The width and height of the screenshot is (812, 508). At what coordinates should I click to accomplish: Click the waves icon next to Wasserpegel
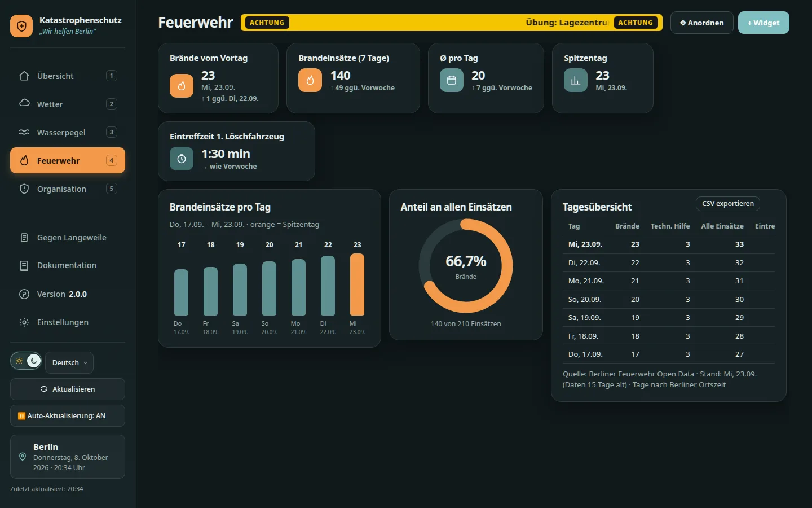pyautogui.click(x=24, y=132)
